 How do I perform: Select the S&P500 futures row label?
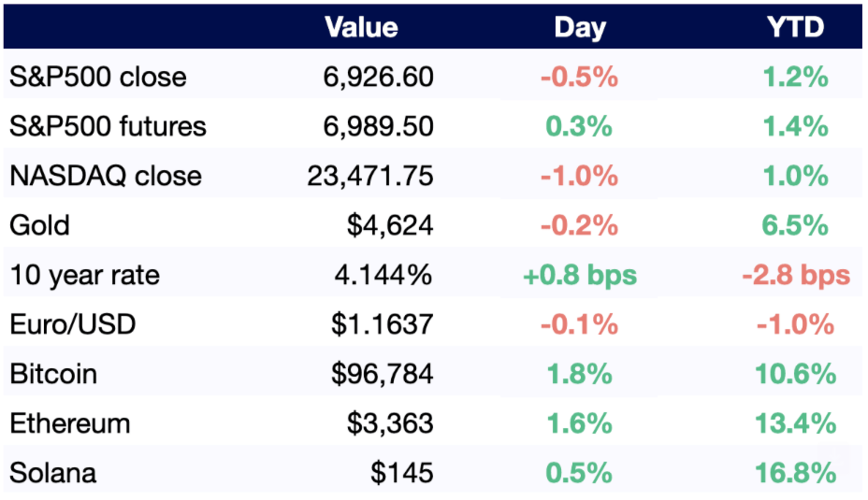click(108, 126)
